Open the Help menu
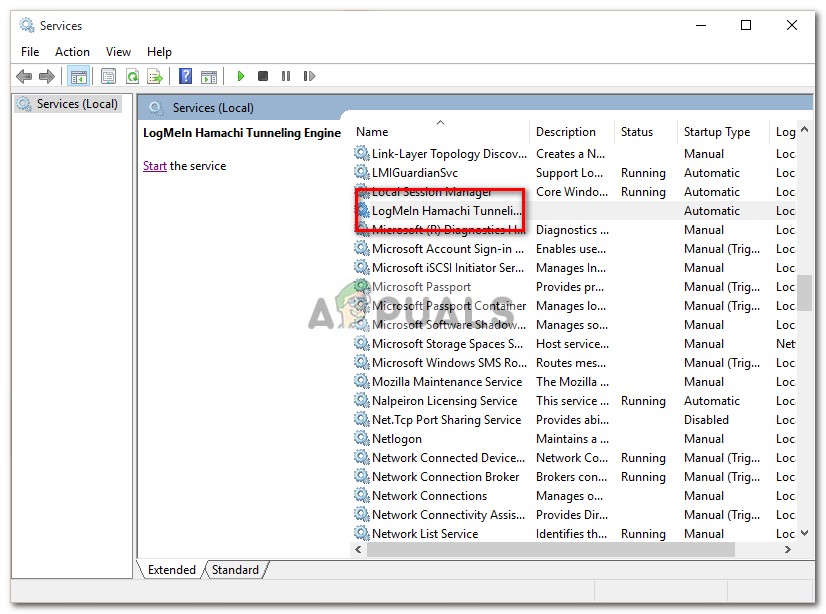The image size is (826, 614). [159, 52]
